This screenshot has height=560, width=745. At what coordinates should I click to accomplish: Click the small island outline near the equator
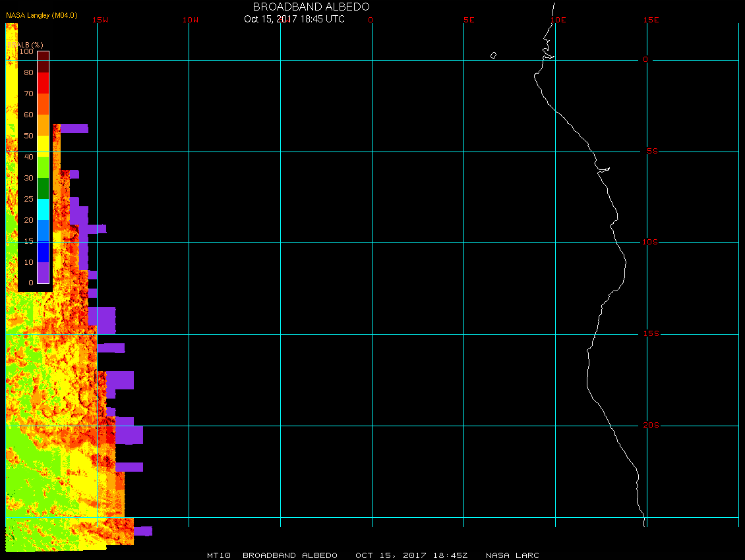click(493, 55)
